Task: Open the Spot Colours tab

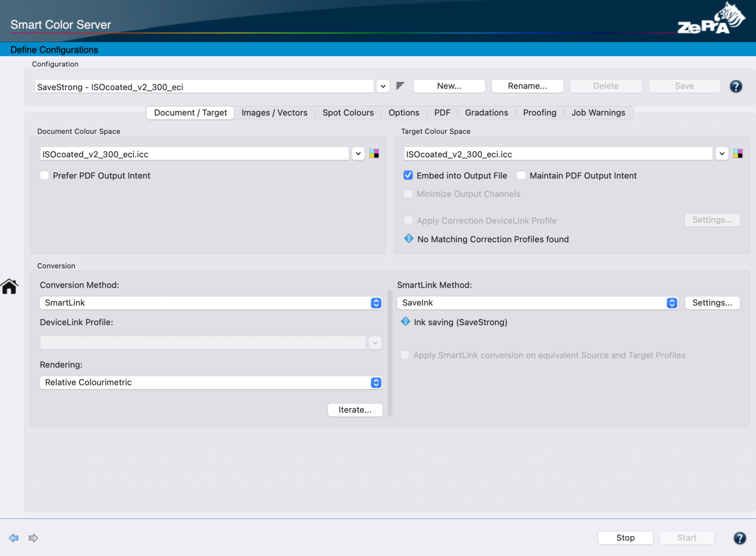Action: [348, 113]
